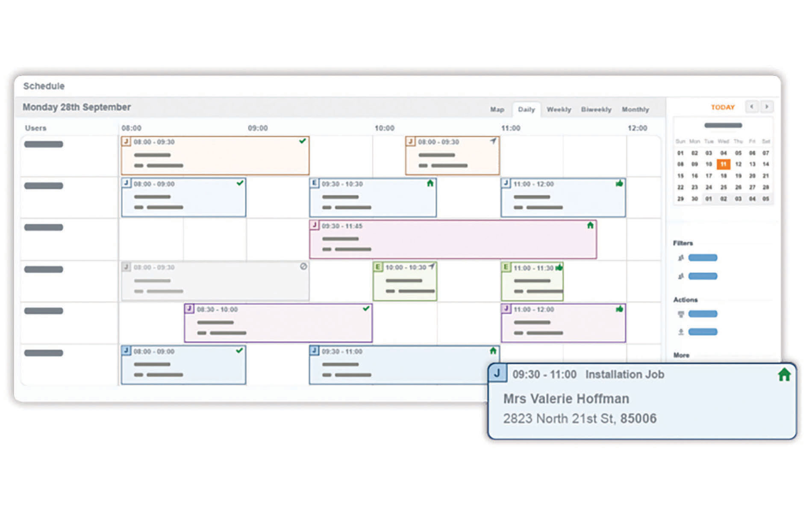Open the second-row blue 11:00 - 12:00 job
Viewport: 812px width, 508px height.
coord(563,198)
